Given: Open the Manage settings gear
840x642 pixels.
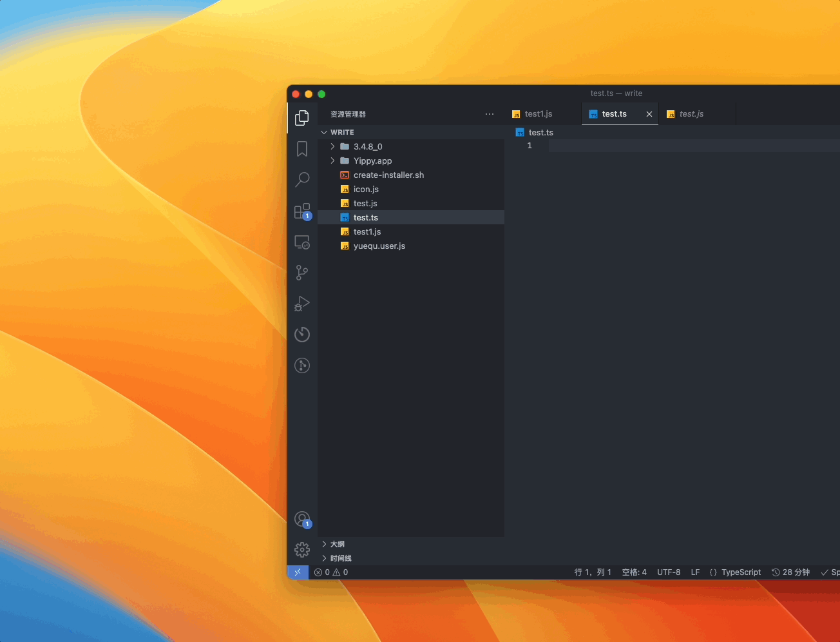Looking at the screenshot, I should [302, 549].
